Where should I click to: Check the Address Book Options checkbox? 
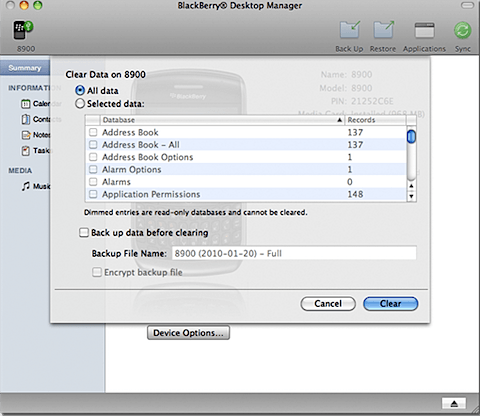click(93, 157)
